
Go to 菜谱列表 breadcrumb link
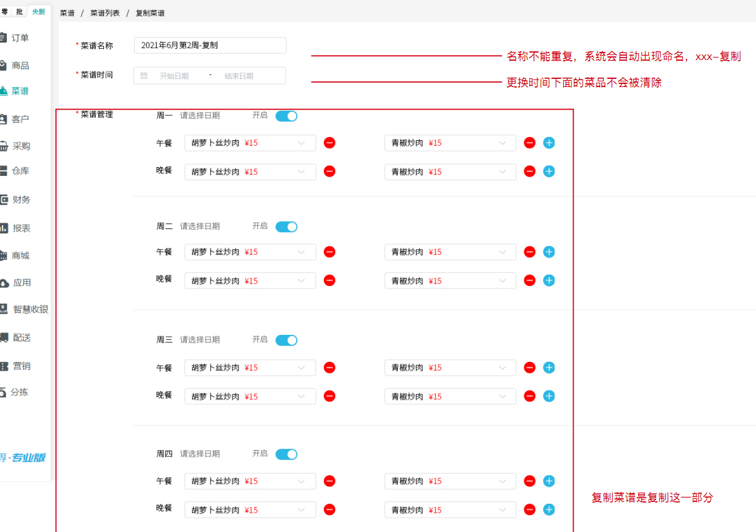click(x=105, y=13)
